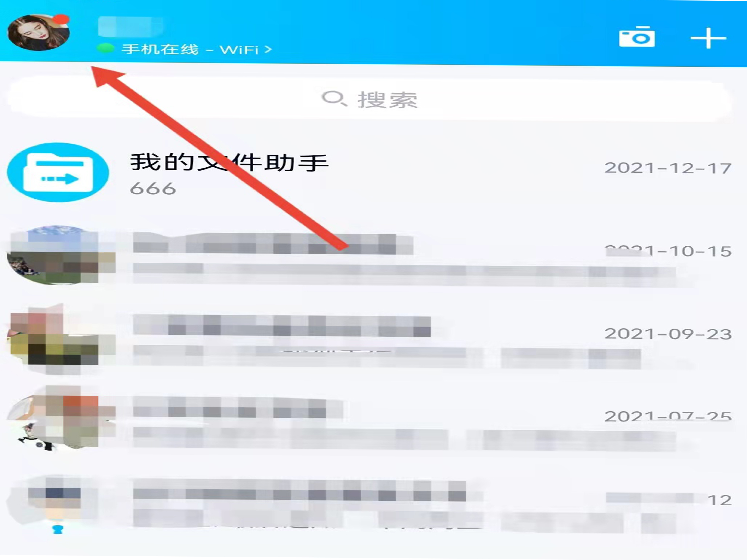Tap the plus icon to add
Image resolution: width=747 pixels, height=560 pixels.
pos(708,38)
